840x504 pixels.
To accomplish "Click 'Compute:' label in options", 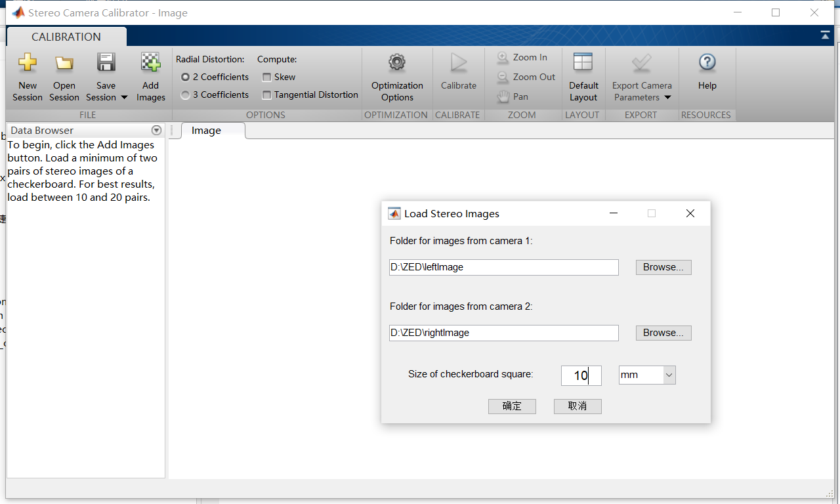I will click(x=277, y=59).
